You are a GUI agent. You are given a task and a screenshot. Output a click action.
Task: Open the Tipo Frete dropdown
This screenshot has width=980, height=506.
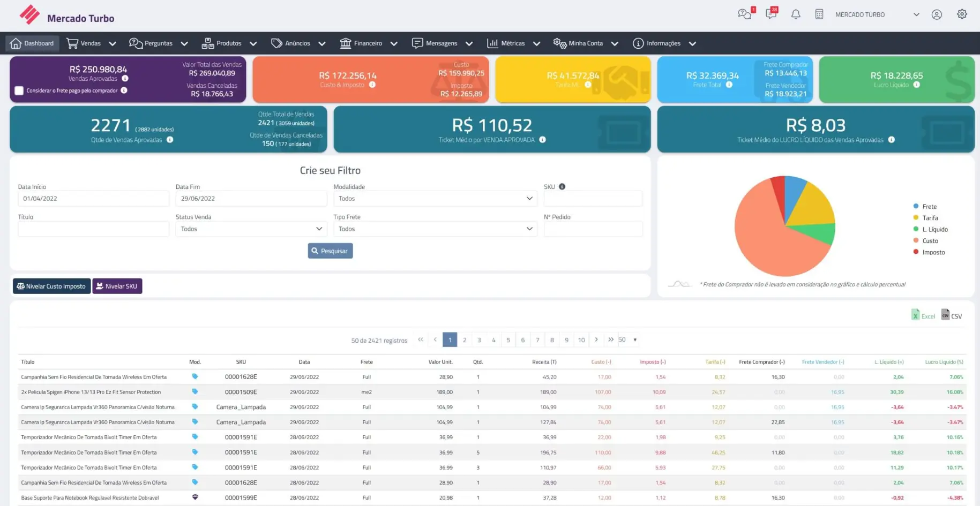tap(435, 229)
